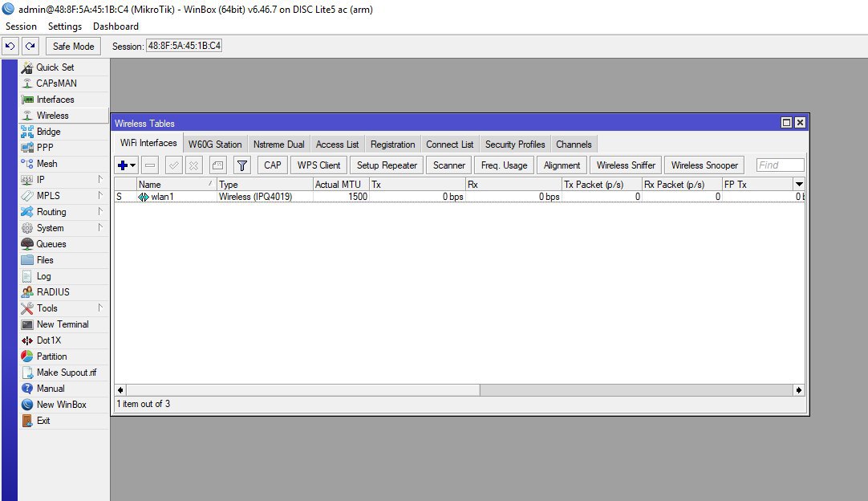This screenshot has width=868, height=501.
Task: Click the Find search field
Action: pos(781,165)
